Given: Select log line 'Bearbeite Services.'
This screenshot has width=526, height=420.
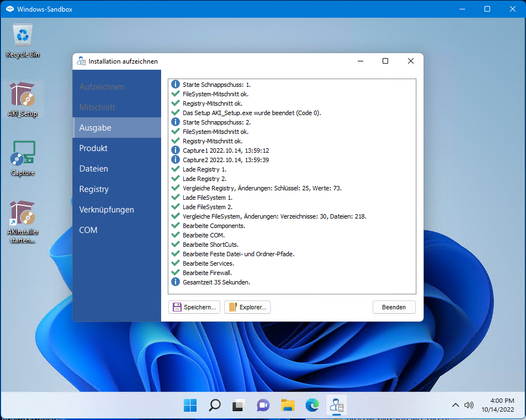Looking at the screenshot, I should (208, 263).
